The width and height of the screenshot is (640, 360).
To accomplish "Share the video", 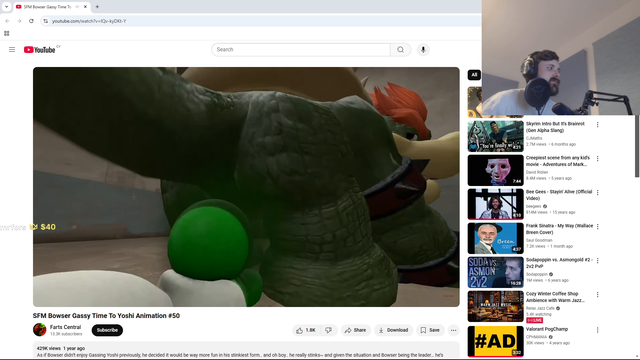I will pos(356,330).
